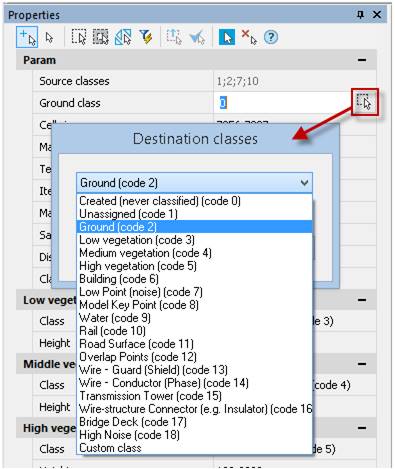Choose Medium vegetation (code 4)

[194, 253]
